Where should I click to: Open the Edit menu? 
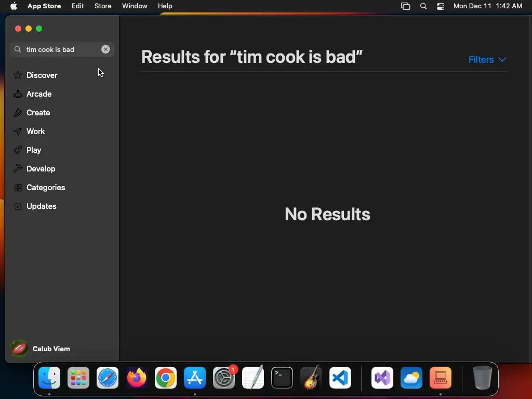pos(78,6)
